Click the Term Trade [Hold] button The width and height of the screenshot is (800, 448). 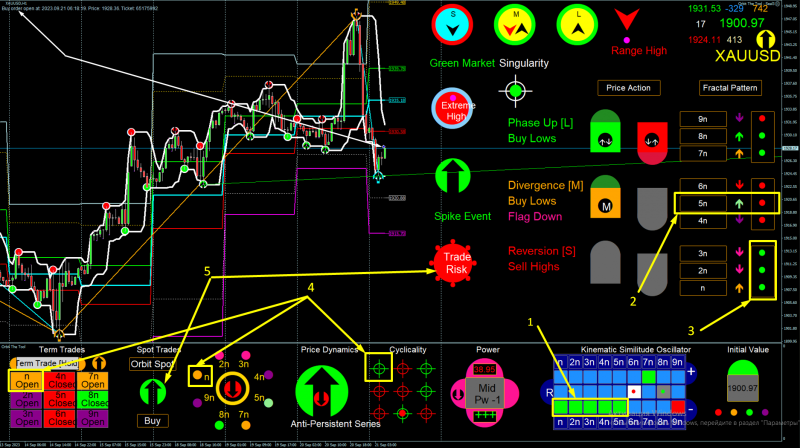coord(47,363)
